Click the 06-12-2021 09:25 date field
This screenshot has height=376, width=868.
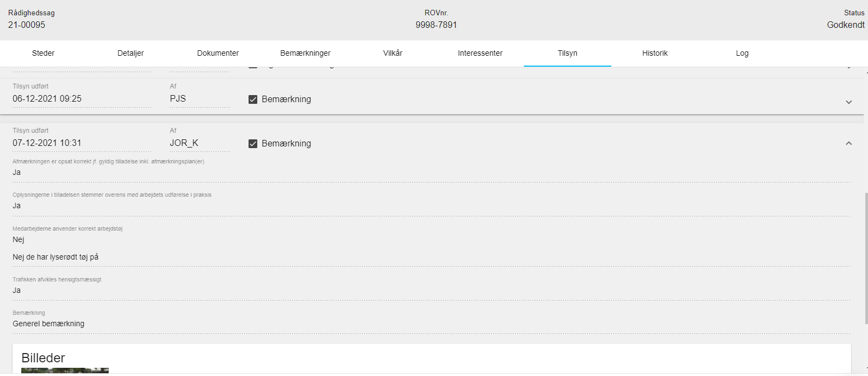81,99
